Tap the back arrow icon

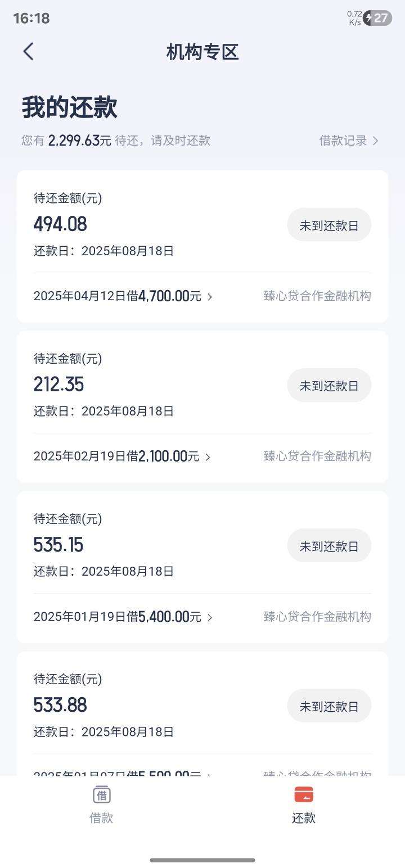(28, 52)
